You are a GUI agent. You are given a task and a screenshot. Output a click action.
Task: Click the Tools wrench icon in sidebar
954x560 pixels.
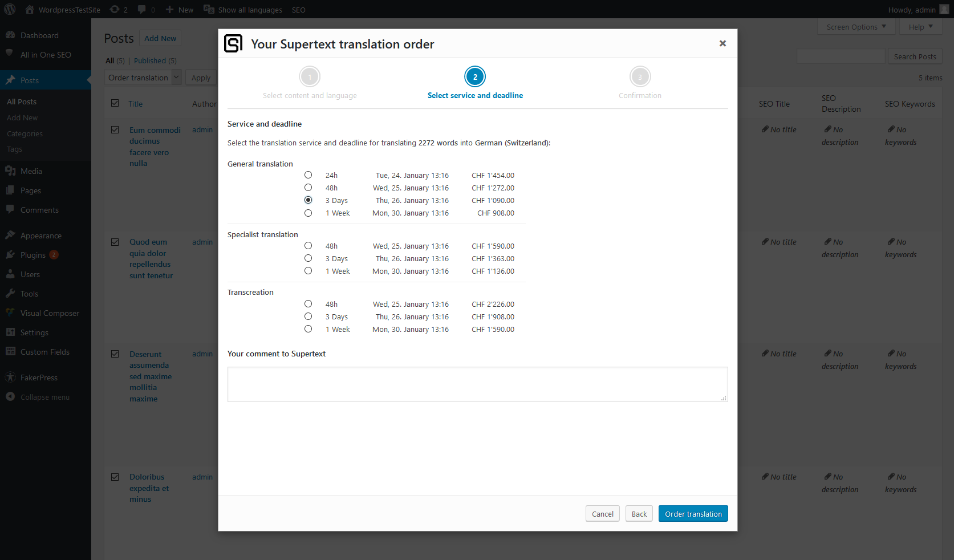[x=10, y=294]
